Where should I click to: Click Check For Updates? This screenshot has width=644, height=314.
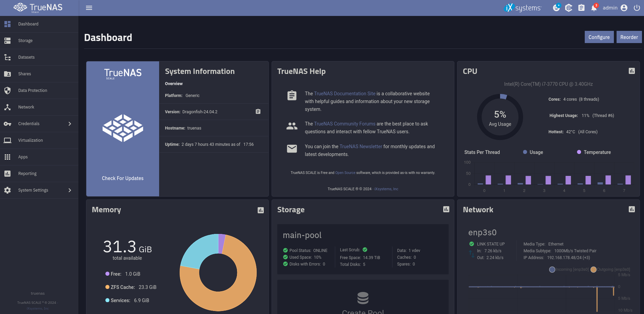tap(123, 178)
